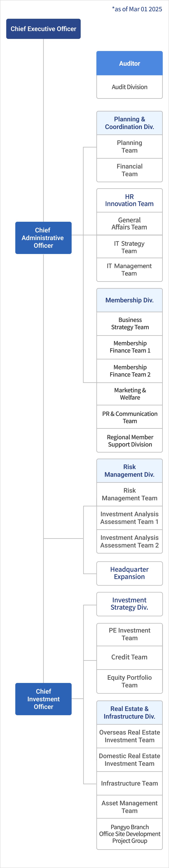Click the Credit Team box
Screen dimensions: 169x868
tap(129, 657)
